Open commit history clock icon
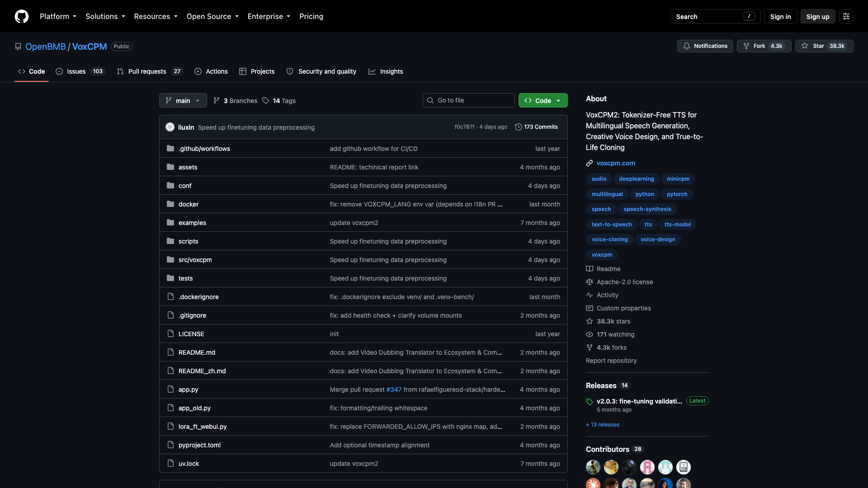The width and height of the screenshot is (868, 488). 519,127
